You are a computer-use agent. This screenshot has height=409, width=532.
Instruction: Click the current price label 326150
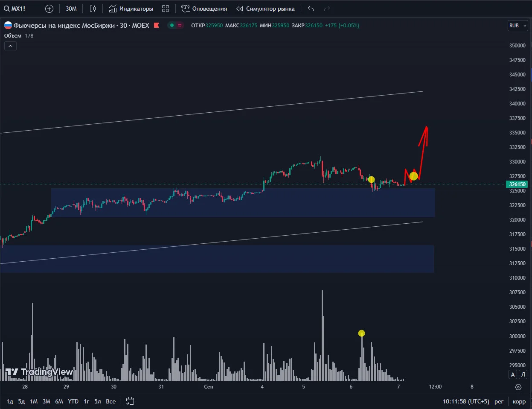coord(517,184)
